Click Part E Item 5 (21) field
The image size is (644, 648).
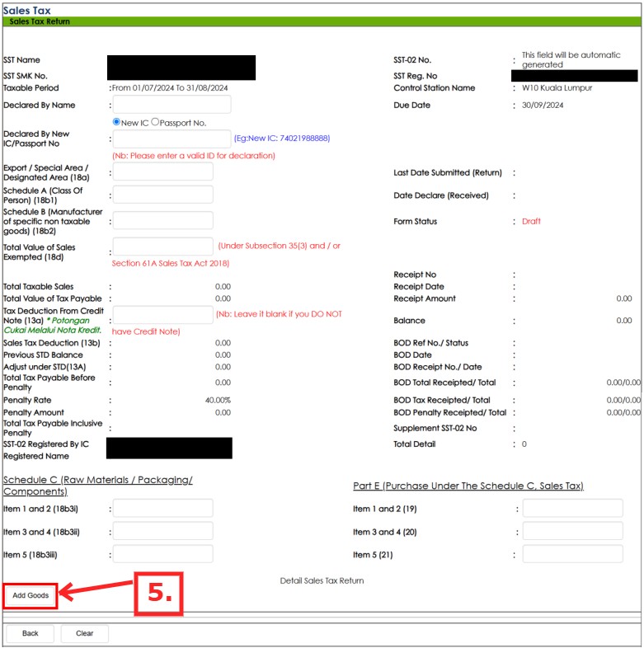click(571, 554)
